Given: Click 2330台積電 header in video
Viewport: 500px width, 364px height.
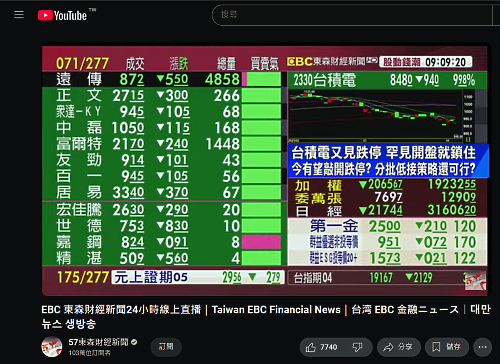Looking at the screenshot, I should click(x=387, y=80).
